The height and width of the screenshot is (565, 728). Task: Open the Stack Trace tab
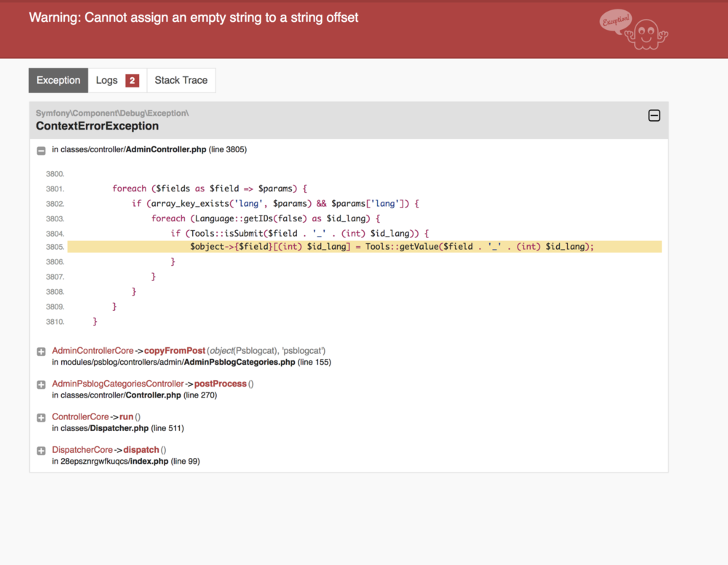click(x=181, y=80)
